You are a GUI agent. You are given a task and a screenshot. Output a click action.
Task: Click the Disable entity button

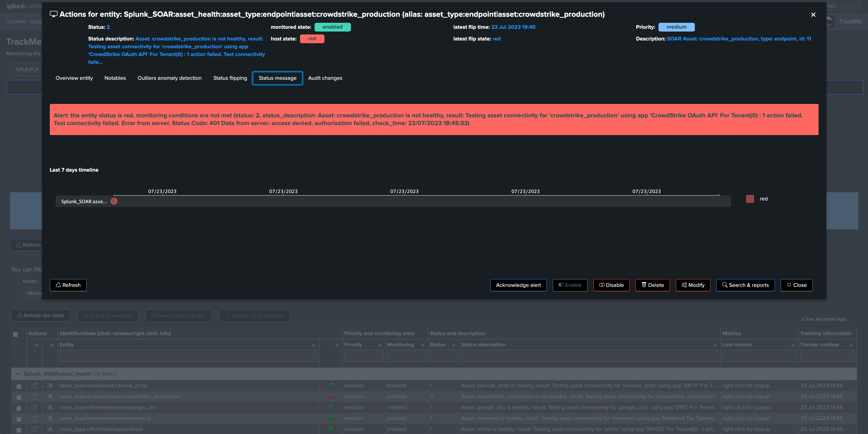[x=611, y=285]
